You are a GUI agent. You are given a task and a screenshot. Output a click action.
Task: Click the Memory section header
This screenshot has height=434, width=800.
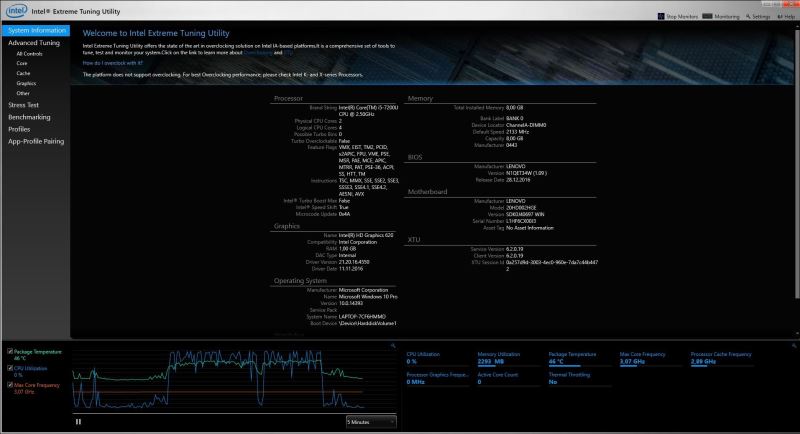point(420,98)
